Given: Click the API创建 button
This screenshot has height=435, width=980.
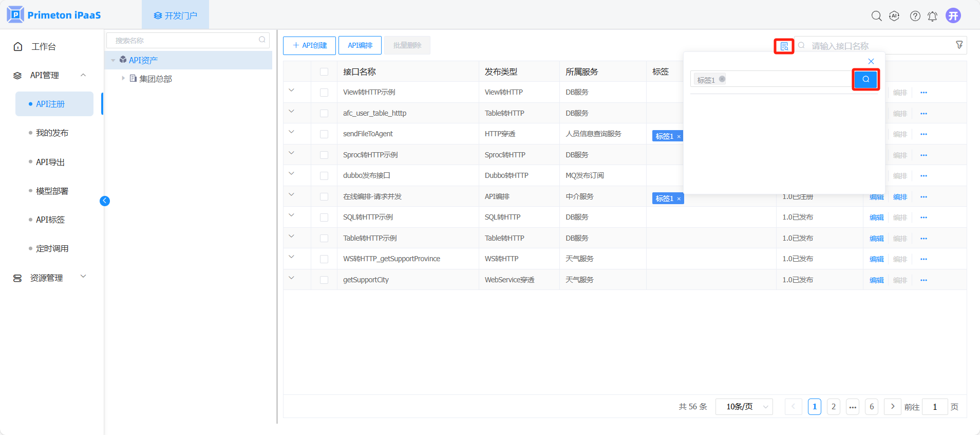Looking at the screenshot, I should pyautogui.click(x=309, y=45).
